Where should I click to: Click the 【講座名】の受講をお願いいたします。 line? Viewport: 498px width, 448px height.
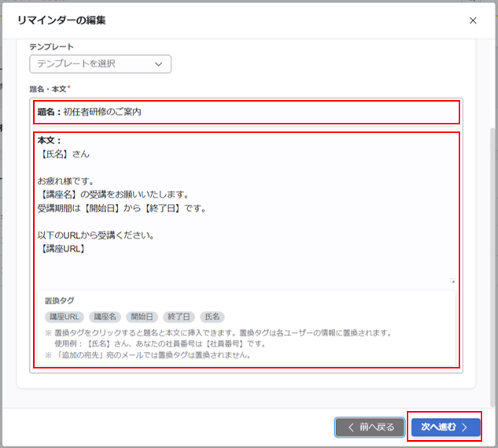click(114, 194)
